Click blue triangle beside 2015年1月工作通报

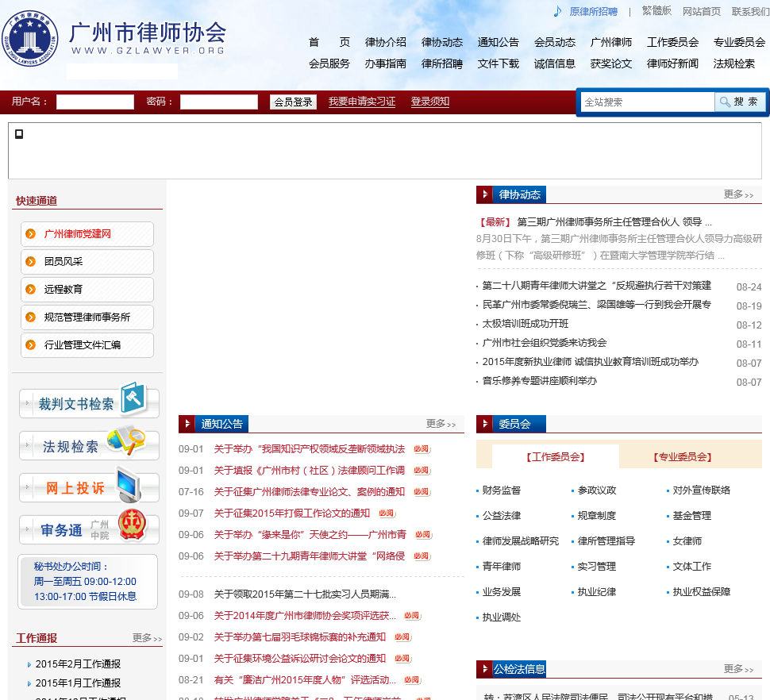[x=29, y=683]
